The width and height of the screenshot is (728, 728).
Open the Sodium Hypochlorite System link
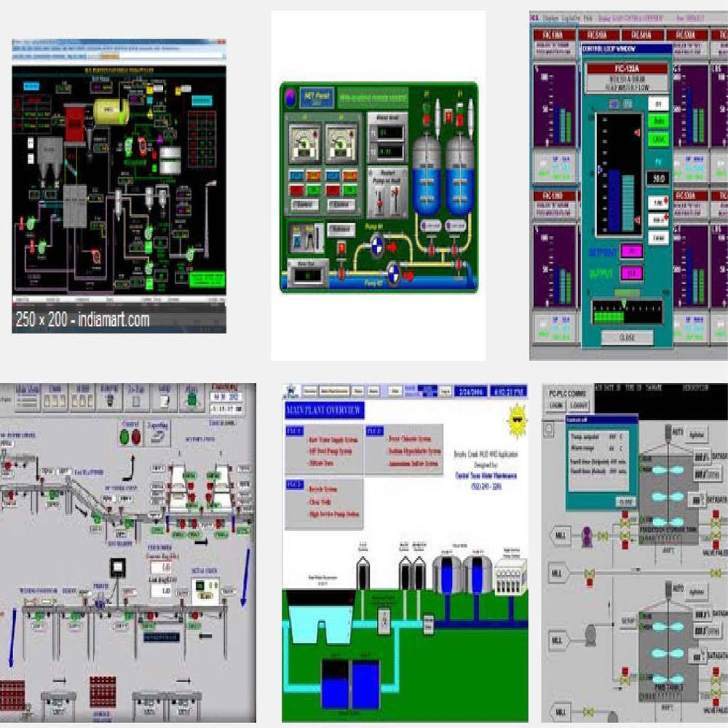[x=414, y=451]
